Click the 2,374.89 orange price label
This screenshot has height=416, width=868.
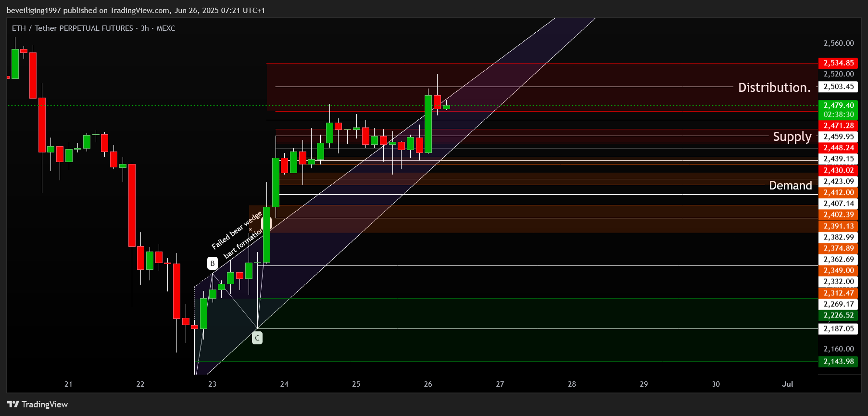pyautogui.click(x=838, y=248)
